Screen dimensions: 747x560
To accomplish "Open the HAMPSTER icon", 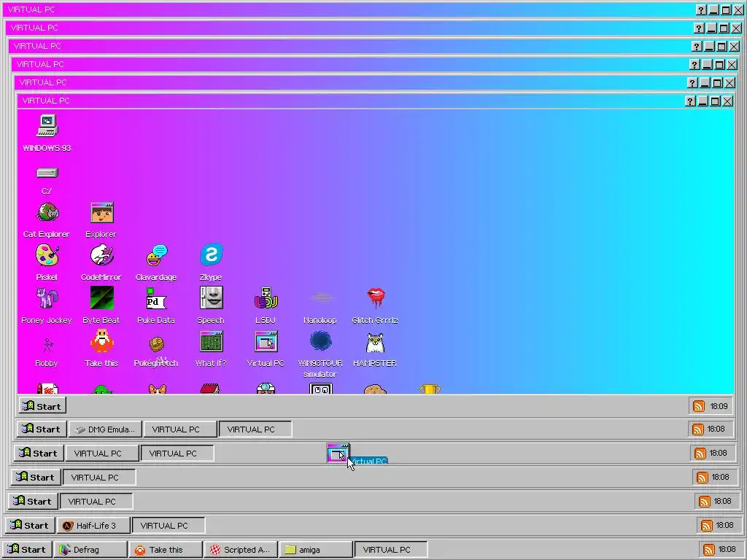I will [376, 343].
